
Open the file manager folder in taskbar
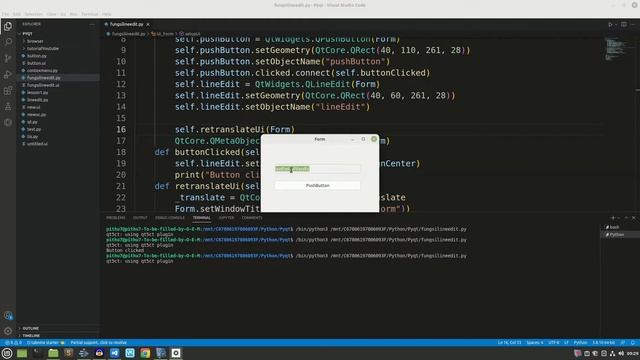53,353
